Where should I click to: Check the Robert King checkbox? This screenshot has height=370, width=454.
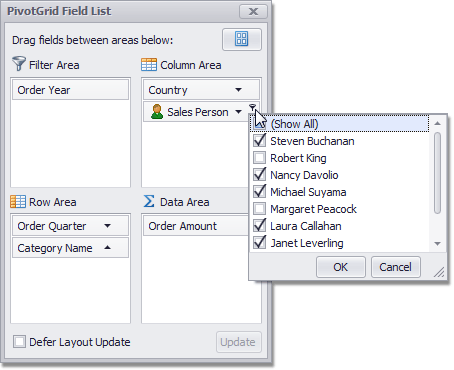[x=259, y=158]
